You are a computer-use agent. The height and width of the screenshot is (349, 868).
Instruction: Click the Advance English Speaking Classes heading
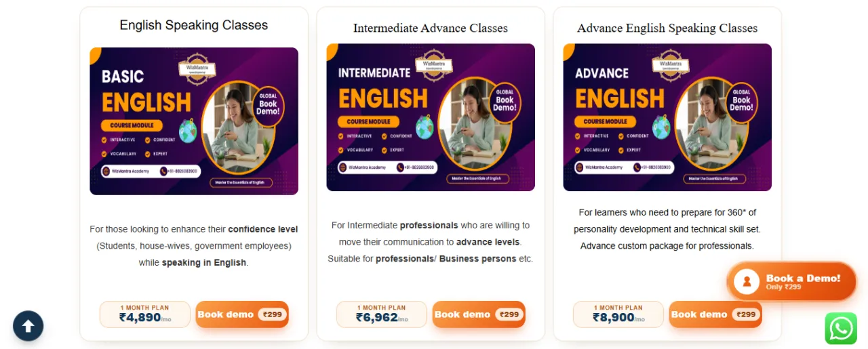click(667, 28)
